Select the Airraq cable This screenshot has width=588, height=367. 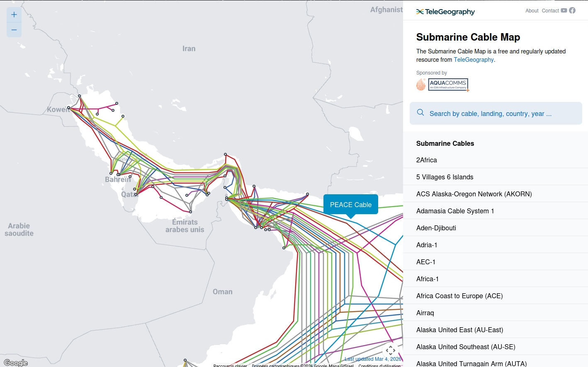coord(496,313)
